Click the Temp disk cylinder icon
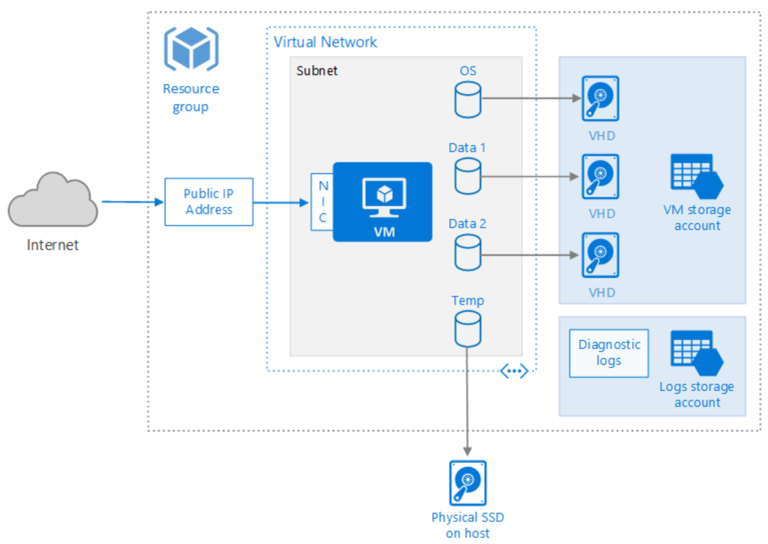Screen dimensions: 768x544 (467, 329)
